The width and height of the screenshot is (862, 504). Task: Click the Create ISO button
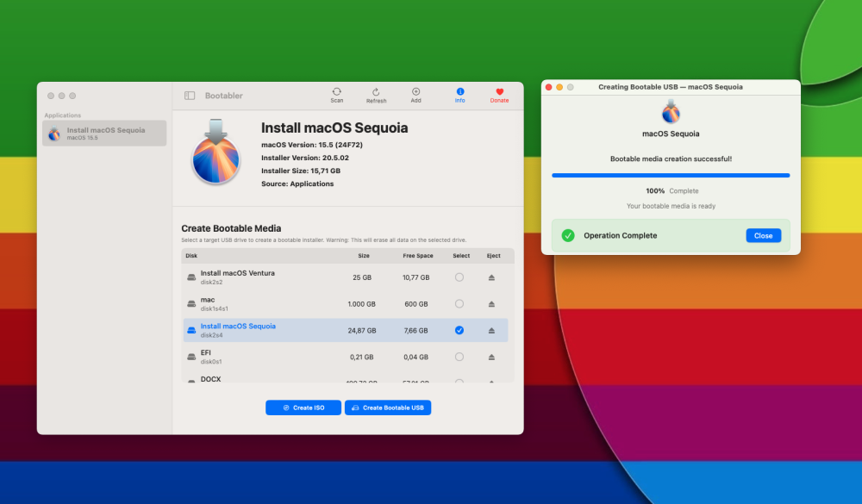tap(303, 408)
